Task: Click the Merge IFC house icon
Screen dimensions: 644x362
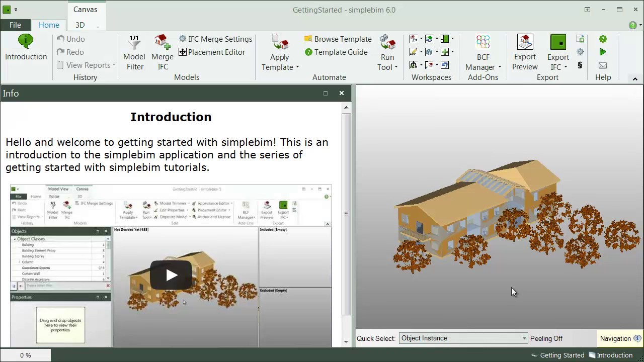Action: click(163, 42)
